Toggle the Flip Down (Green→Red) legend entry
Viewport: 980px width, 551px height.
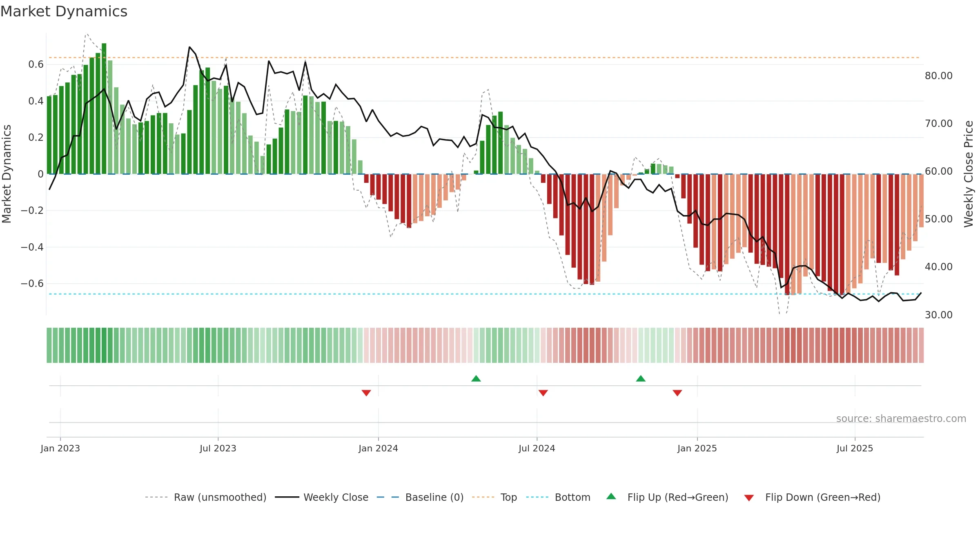click(812, 497)
